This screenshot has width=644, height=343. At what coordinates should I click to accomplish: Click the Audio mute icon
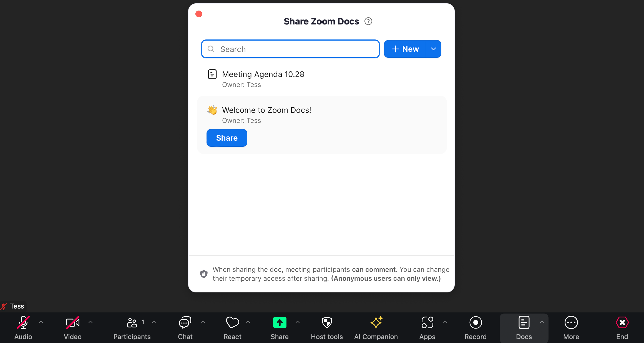(23, 323)
